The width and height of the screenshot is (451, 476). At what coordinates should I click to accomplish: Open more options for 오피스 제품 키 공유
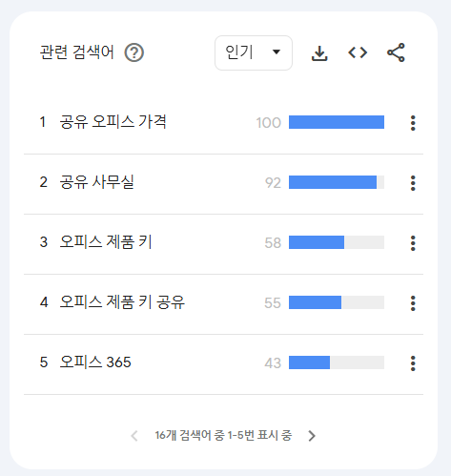[413, 303]
